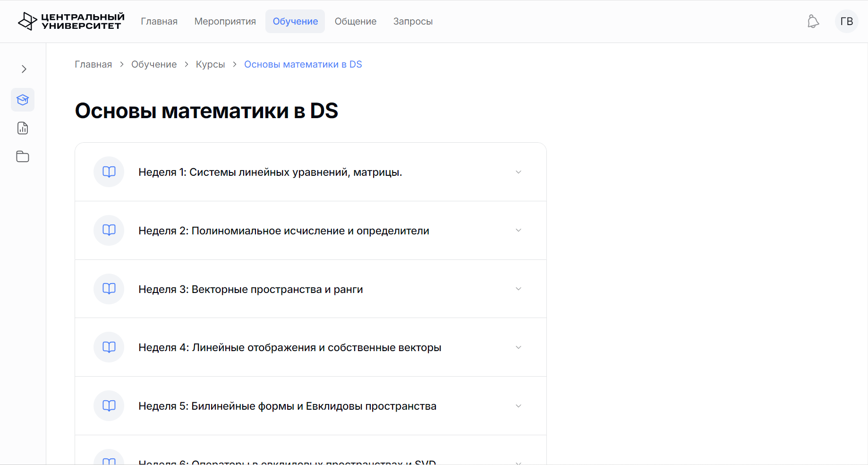This screenshot has height=465, width=868.
Task: Expand Неделя 1: Системы линейных уравнений
Action: 518,172
